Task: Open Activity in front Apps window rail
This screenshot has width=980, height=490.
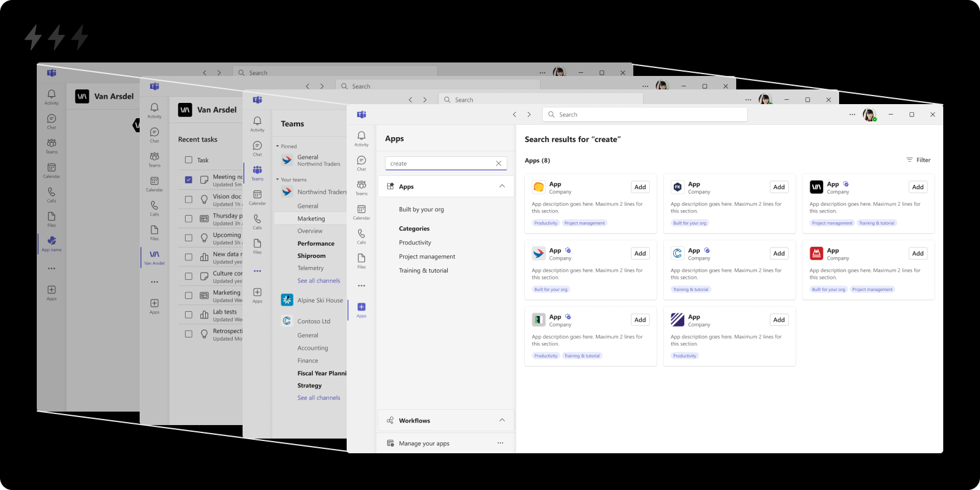Action: pos(361,138)
